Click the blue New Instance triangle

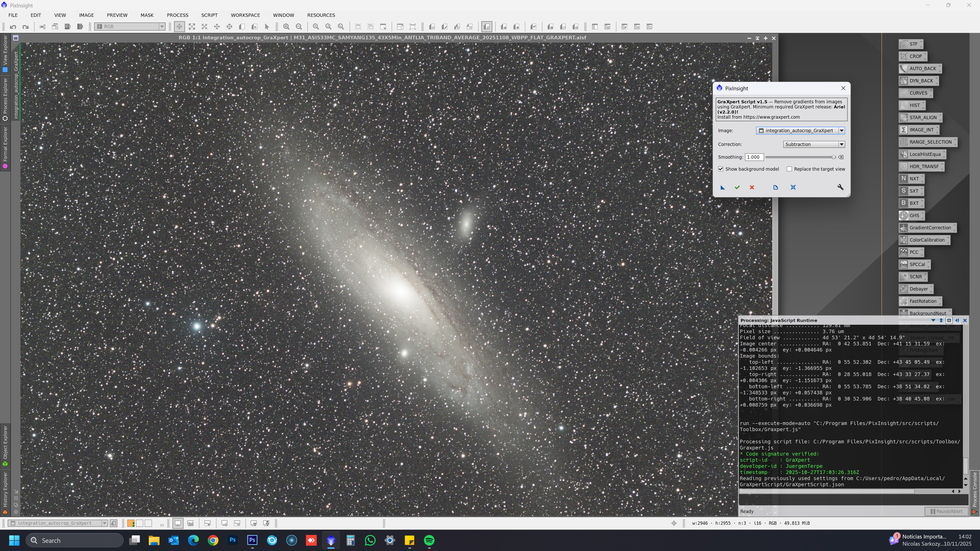[722, 187]
